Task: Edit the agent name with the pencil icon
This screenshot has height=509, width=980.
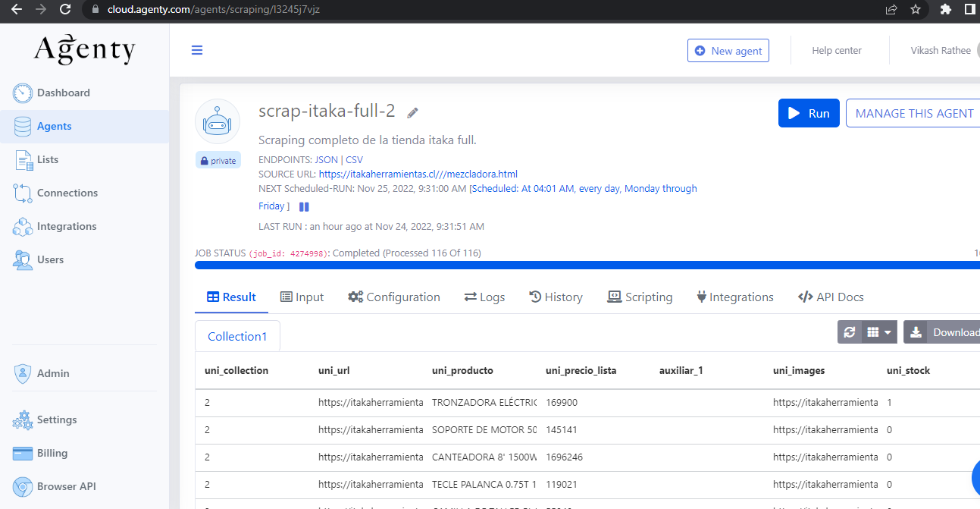Action: pyautogui.click(x=412, y=113)
